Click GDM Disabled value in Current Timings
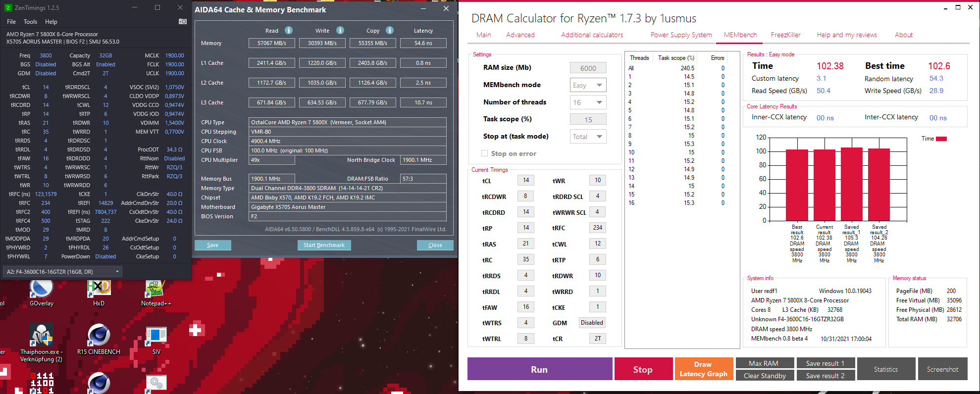This screenshot has height=394, width=980. tap(592, 323)
